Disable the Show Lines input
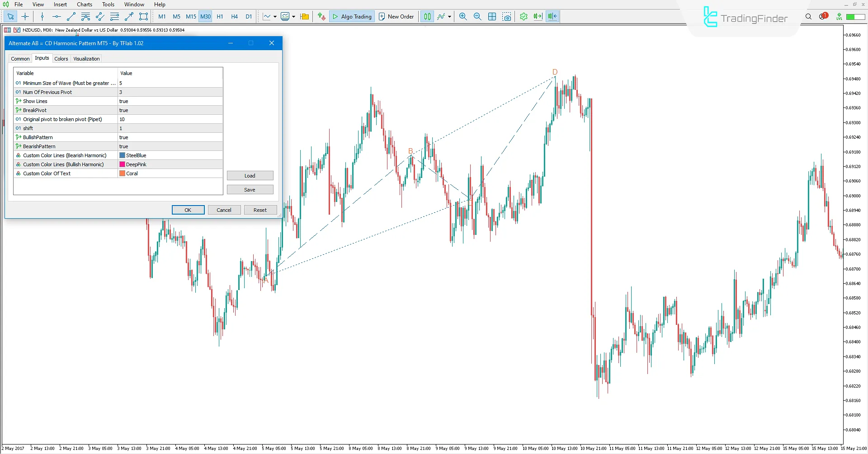868x454 pixels. click(x=170, y=101)
